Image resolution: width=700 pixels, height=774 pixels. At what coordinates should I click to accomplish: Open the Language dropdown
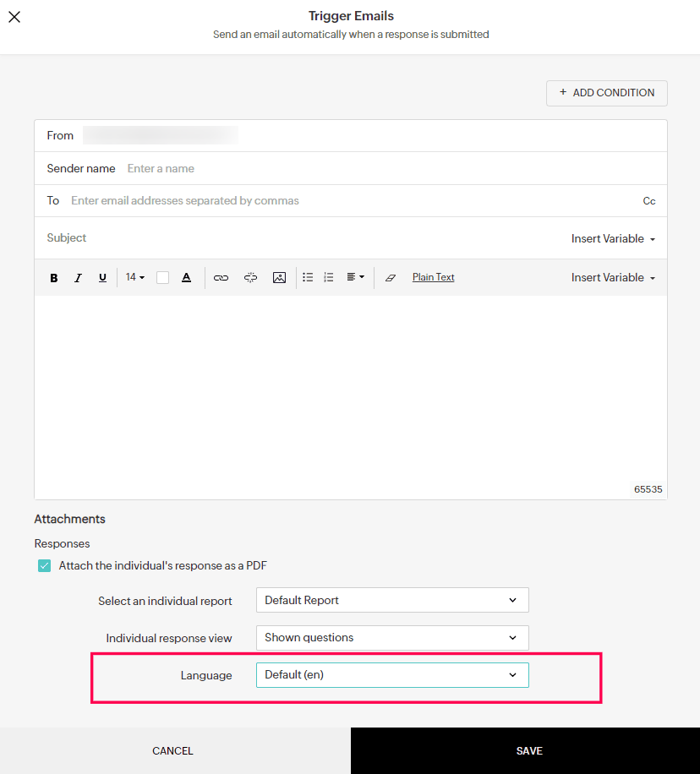392,675
